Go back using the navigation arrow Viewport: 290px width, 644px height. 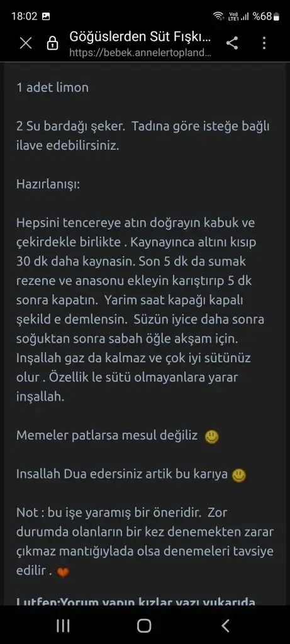coord(225,626)
